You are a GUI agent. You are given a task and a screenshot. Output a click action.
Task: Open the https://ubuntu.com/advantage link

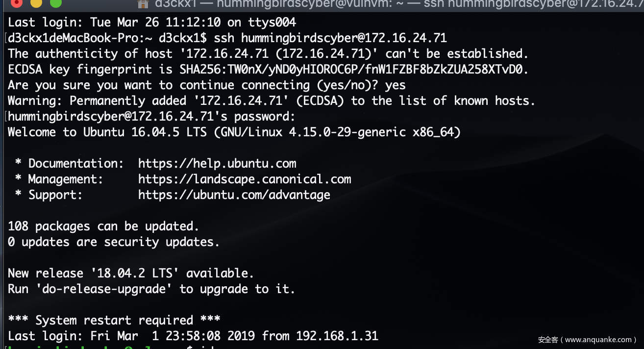[234, 195]
